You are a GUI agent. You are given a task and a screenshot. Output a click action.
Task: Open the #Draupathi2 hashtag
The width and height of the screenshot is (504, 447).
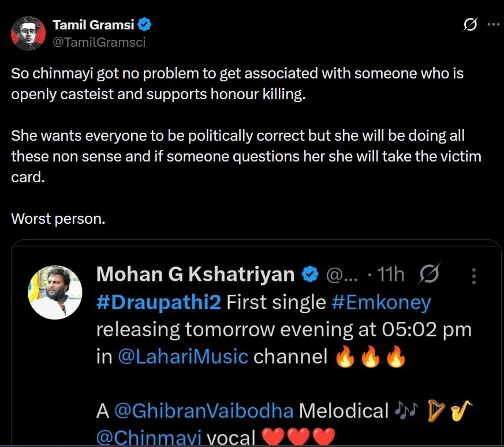point(159,302)
